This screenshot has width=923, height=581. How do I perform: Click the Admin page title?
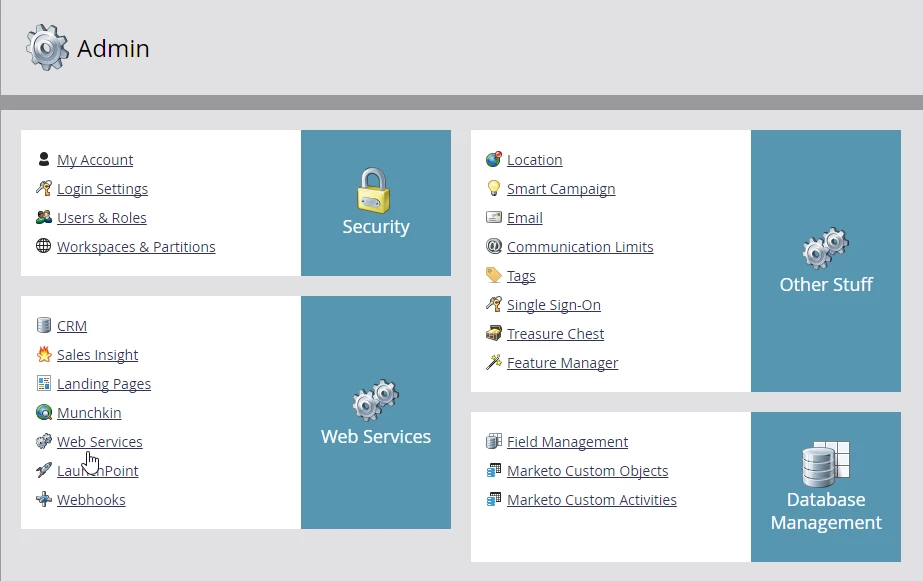click(113, 48)
